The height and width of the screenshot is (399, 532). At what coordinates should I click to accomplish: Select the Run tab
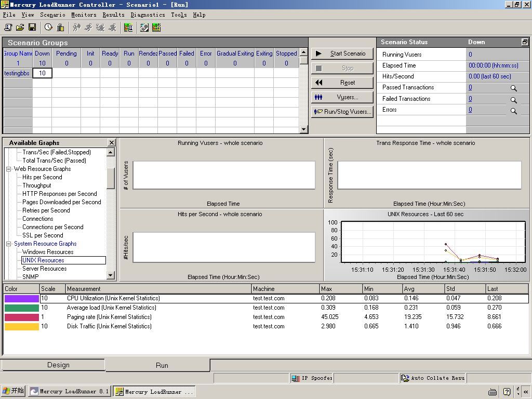pyautogui.click(x=158, y=365)
